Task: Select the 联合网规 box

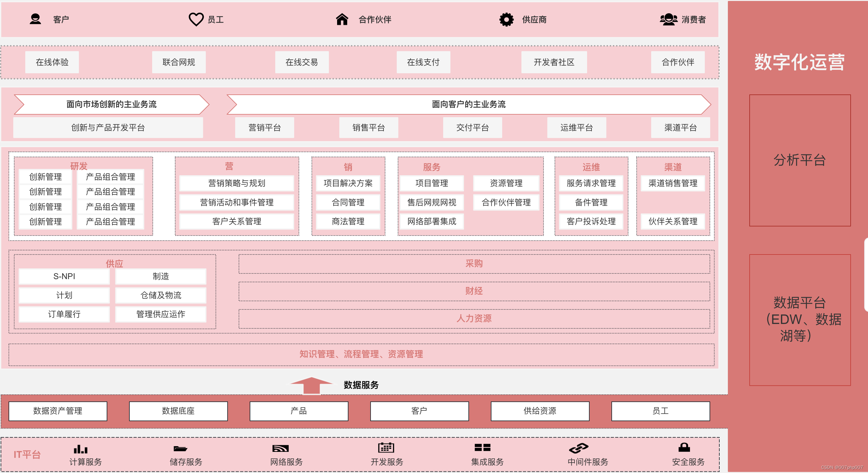Action: tap(179, 63)
